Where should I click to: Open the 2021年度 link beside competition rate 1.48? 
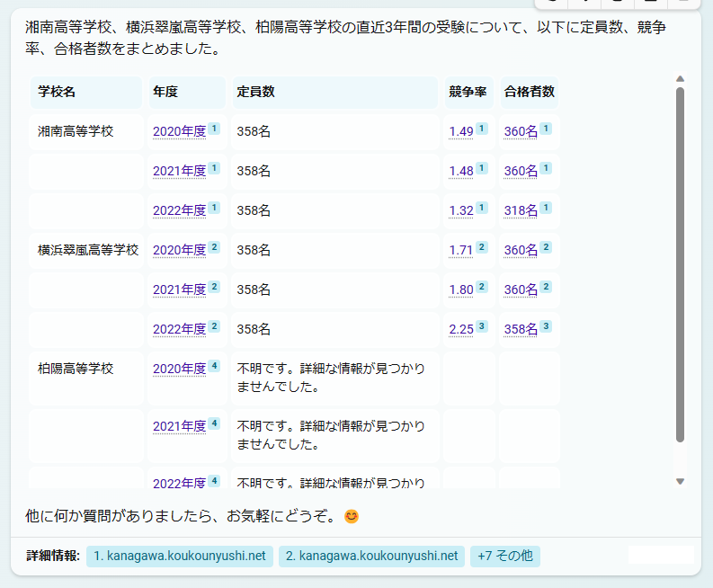179,171
